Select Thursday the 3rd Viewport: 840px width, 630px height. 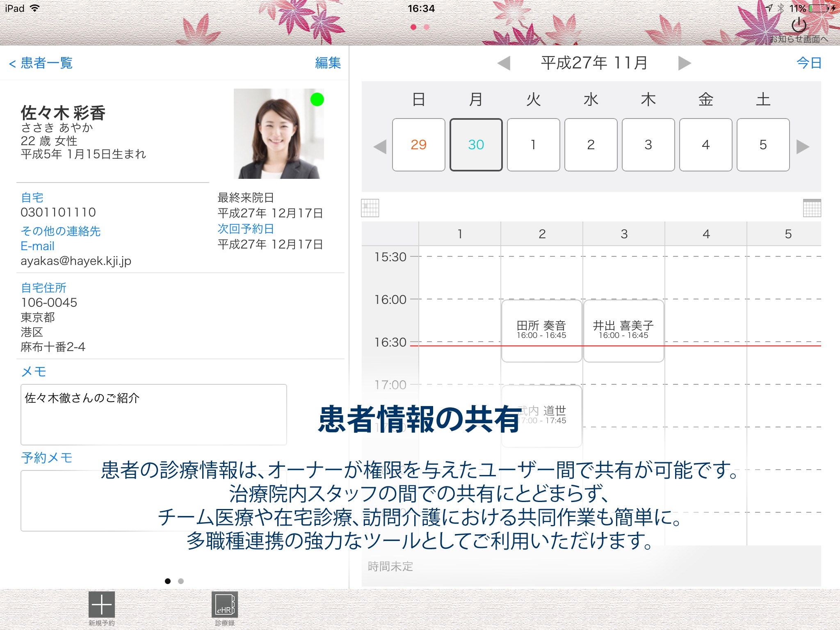[x=648, y=145]
